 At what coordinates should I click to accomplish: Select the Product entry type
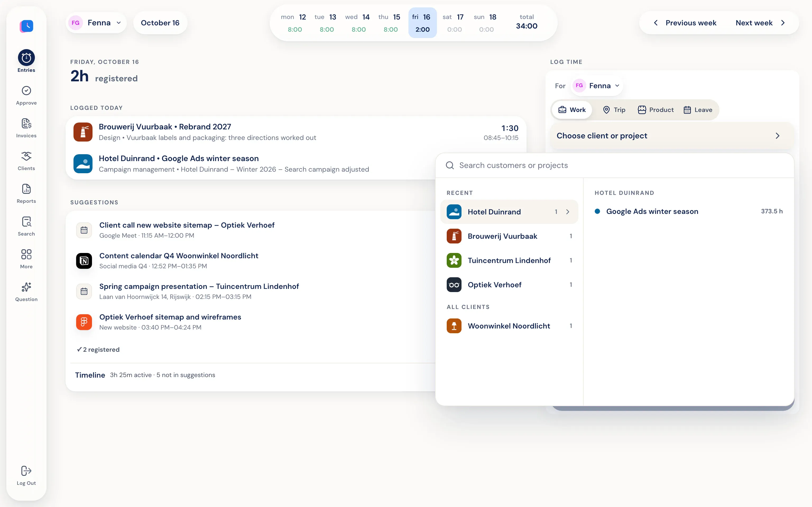click(x=656, y=110)
